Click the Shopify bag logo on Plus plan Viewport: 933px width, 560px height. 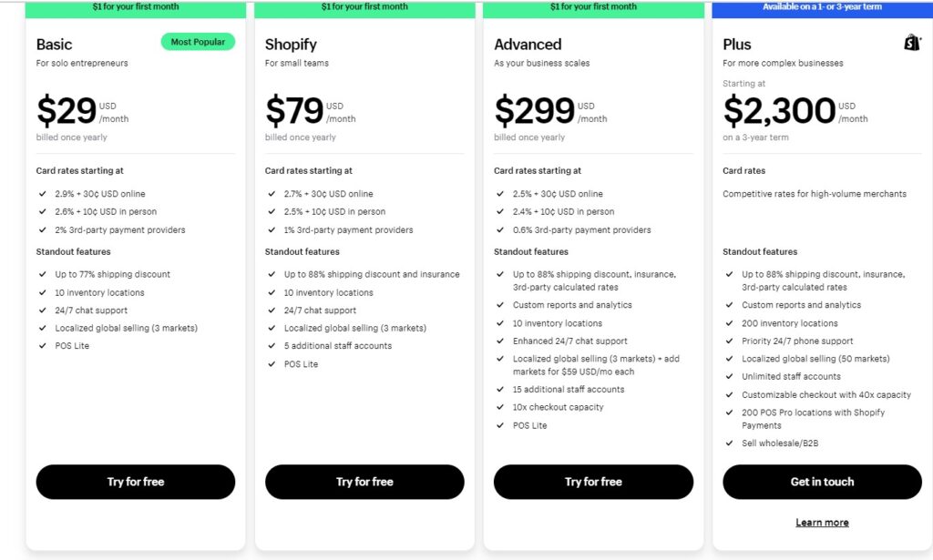click(912, 42)
